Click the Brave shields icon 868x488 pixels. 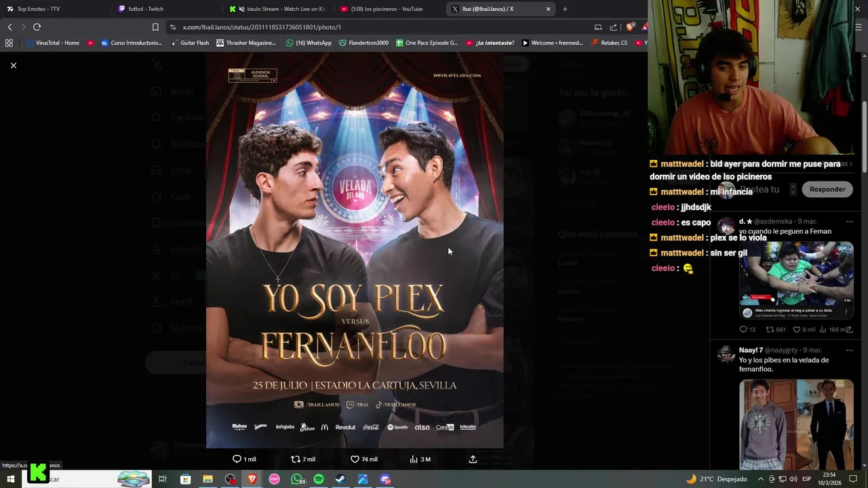pyautogui.click(x=630, y=27)
